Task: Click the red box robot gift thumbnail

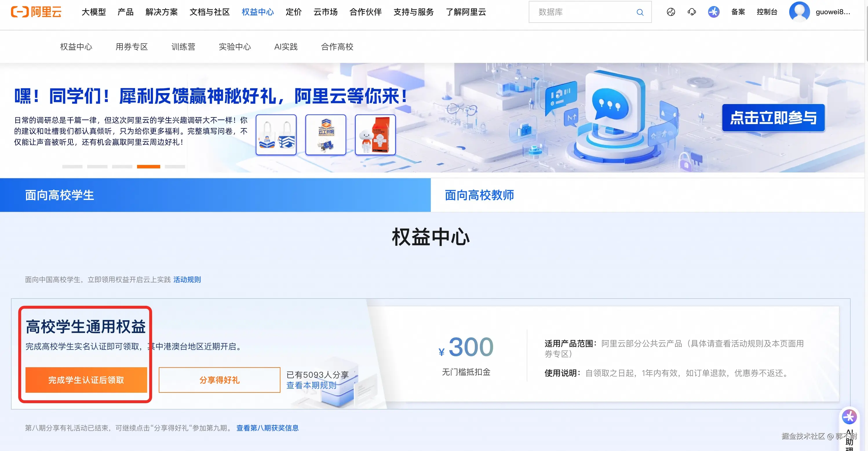Action: tap(375, 135)
